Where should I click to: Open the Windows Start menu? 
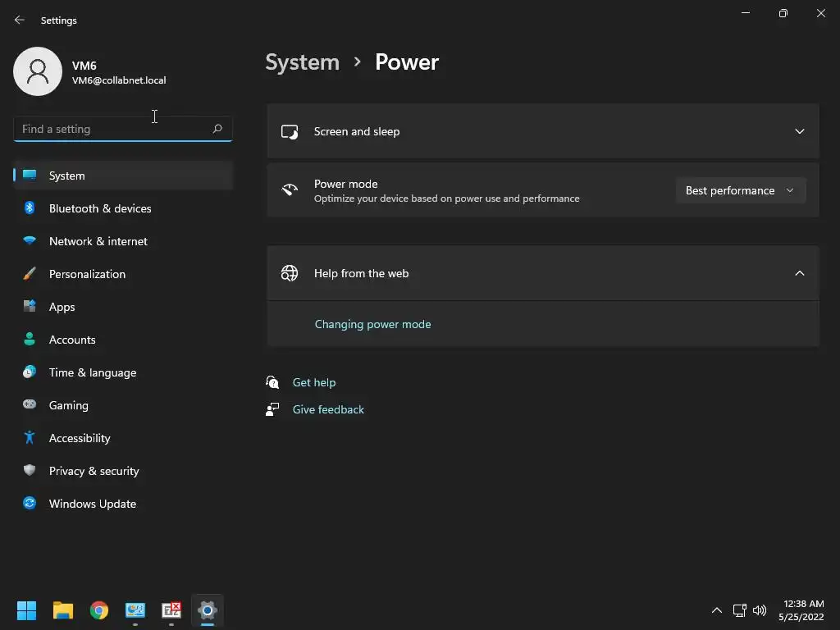click(26, 610)
